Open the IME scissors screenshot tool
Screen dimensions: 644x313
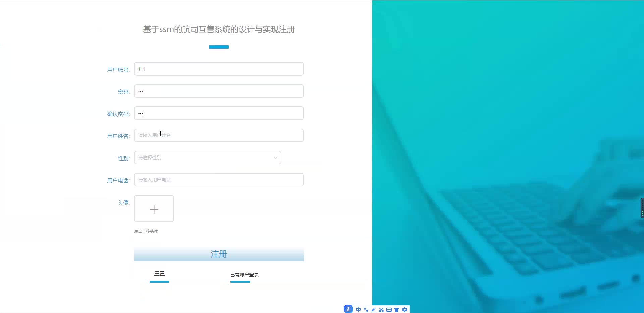(x=381, y=310)
